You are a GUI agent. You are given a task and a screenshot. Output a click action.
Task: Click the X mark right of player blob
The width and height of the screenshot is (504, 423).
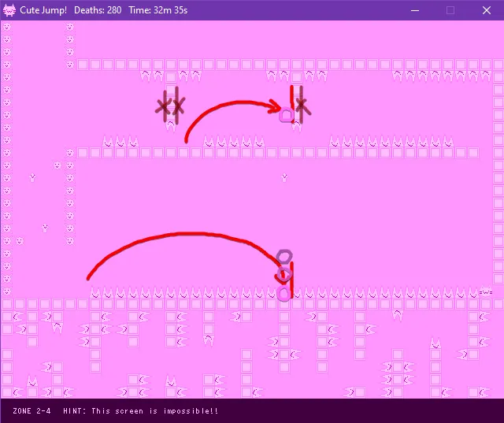(302, 106)
